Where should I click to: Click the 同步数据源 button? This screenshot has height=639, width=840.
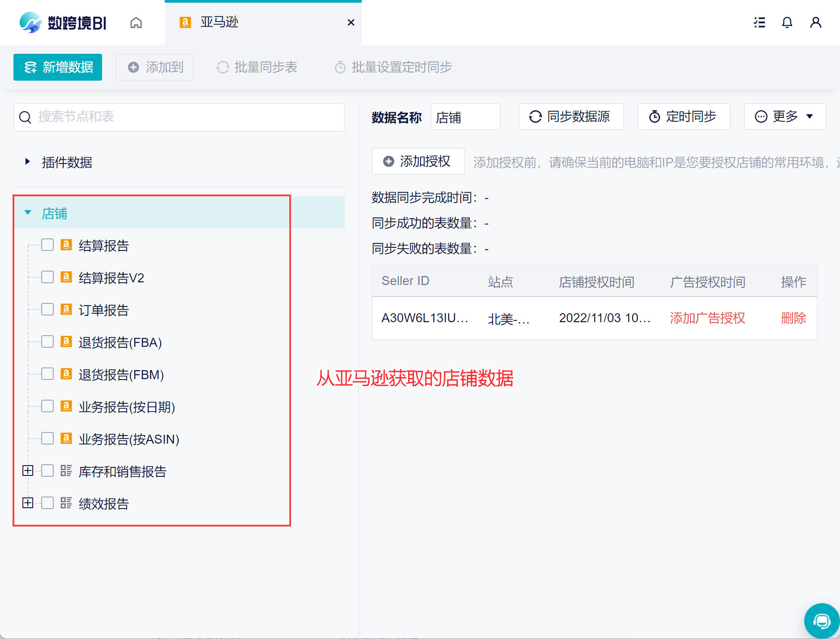click(x=571, y=117)
